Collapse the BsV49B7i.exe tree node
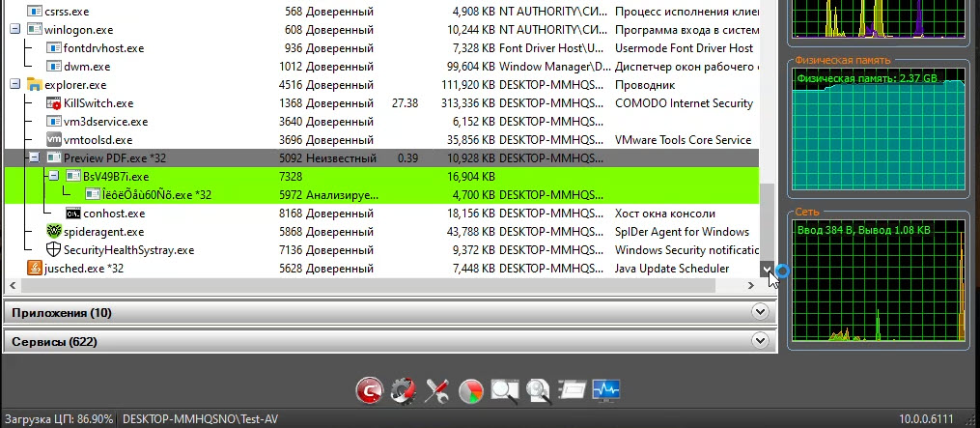980x428 pixels. pos(54,177)
